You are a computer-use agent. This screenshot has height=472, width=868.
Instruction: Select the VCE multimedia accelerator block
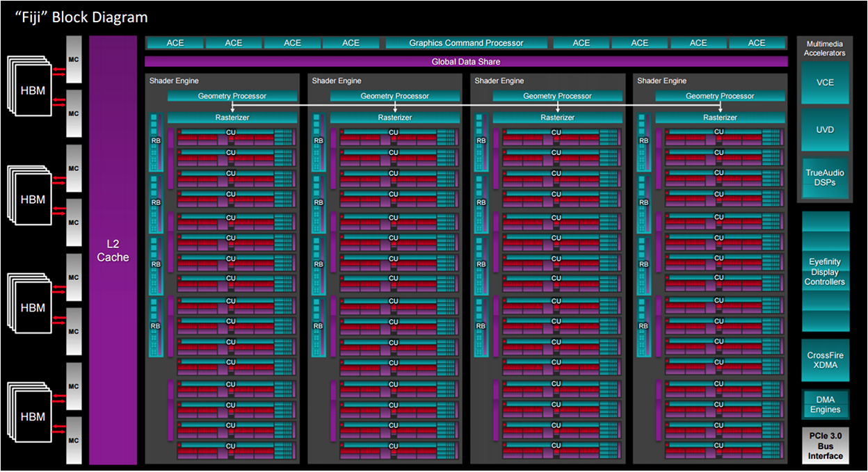(x=825, y=83)
